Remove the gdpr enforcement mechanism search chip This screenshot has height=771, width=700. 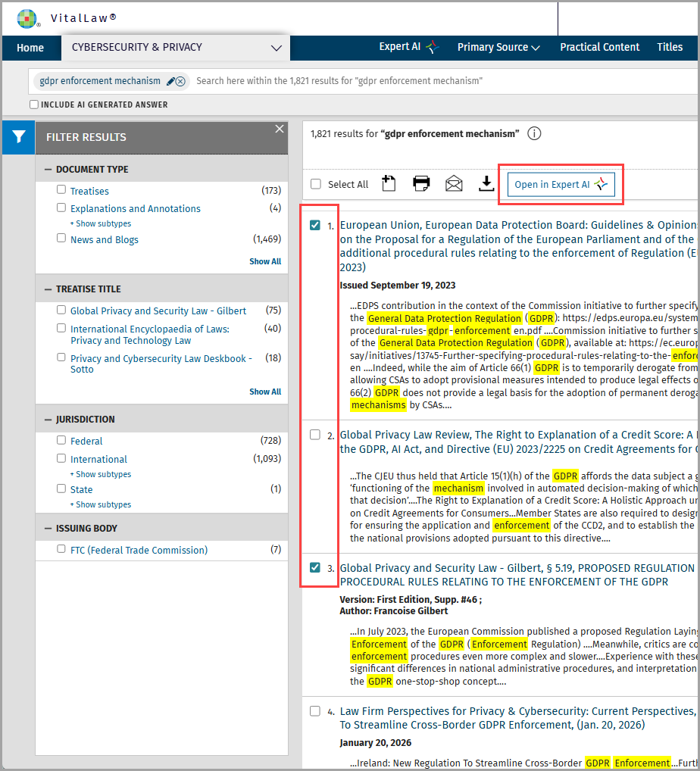click(x=180, y=81)
